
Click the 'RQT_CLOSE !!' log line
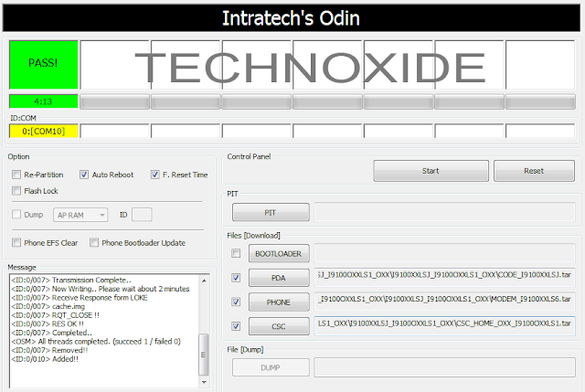(55, 315)
